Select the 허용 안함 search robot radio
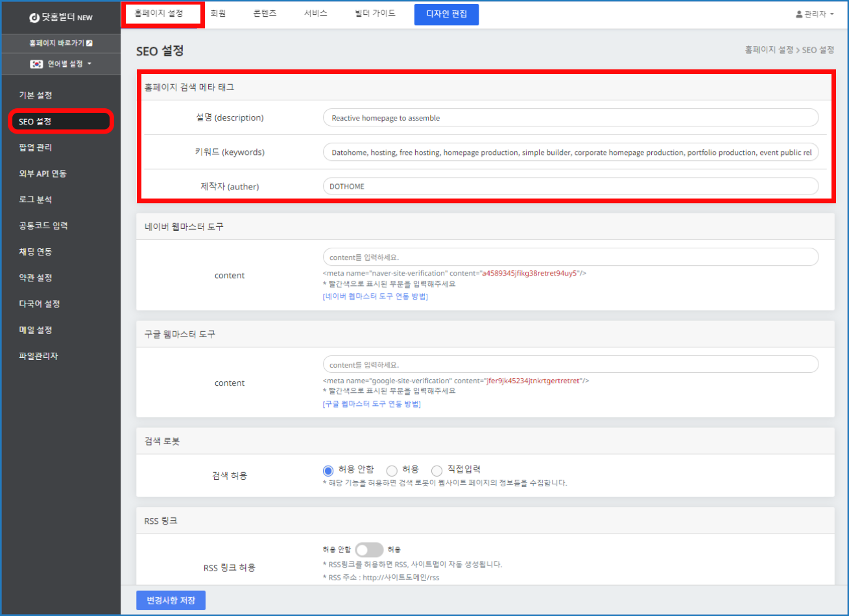The image size is (849, 616). [x=328, y=470]
